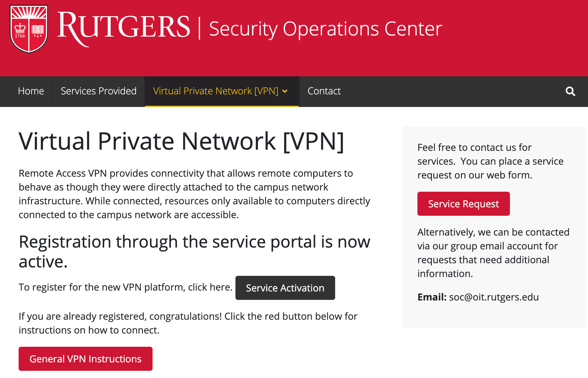Click the 'If you are already registered' paragraph
This screenshot has width=588, height=378.
tap(188, 323)
